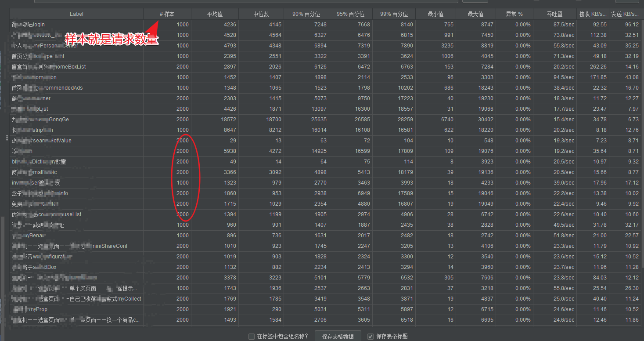
Task: Tick the '在标签中包含组名称?' checkbox
Action: tap(252, 337)
